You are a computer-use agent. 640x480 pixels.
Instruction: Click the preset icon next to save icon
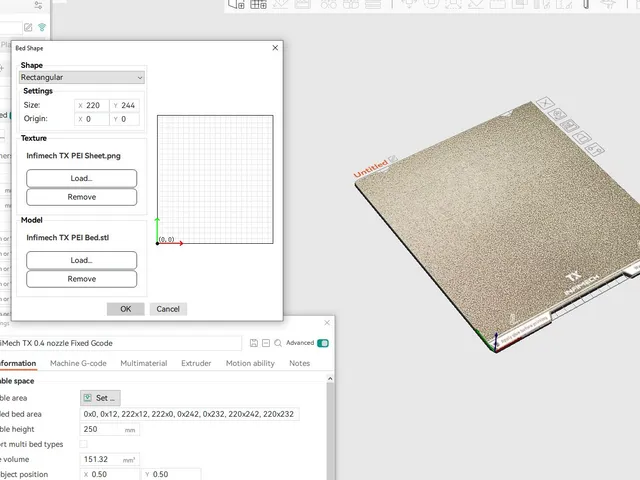pyautogui.click(x=266, y=343)
